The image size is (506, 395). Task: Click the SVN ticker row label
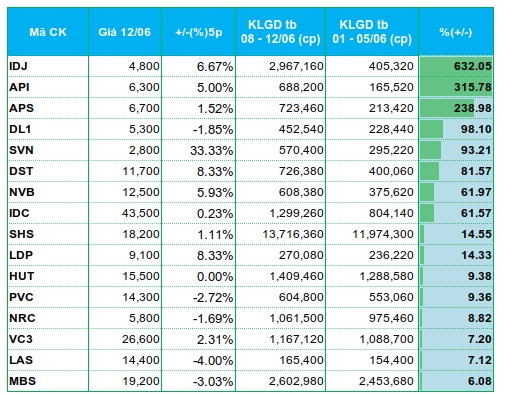[48, 150]
